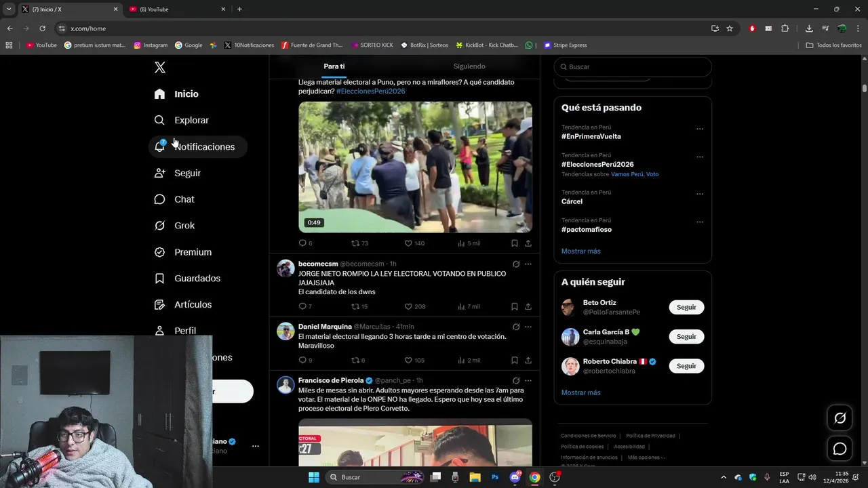Open Grok explain on becomecsm post

(516, 264)
